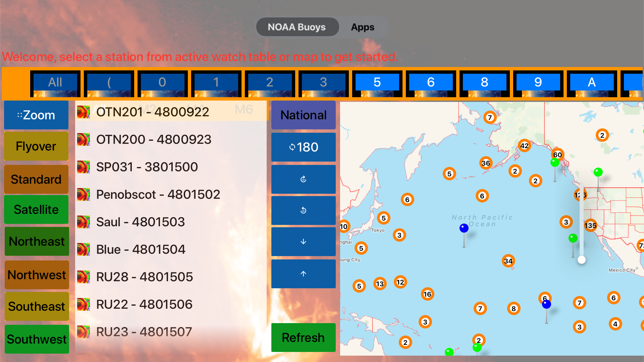
Task: Open the 34 buoy cluster marker
Action: [x=508, y=261]
